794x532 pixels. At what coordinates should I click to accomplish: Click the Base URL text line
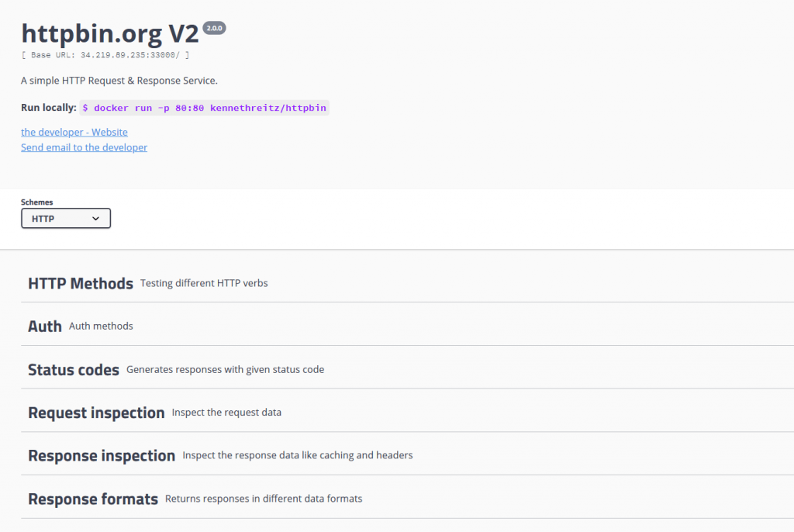105,55
